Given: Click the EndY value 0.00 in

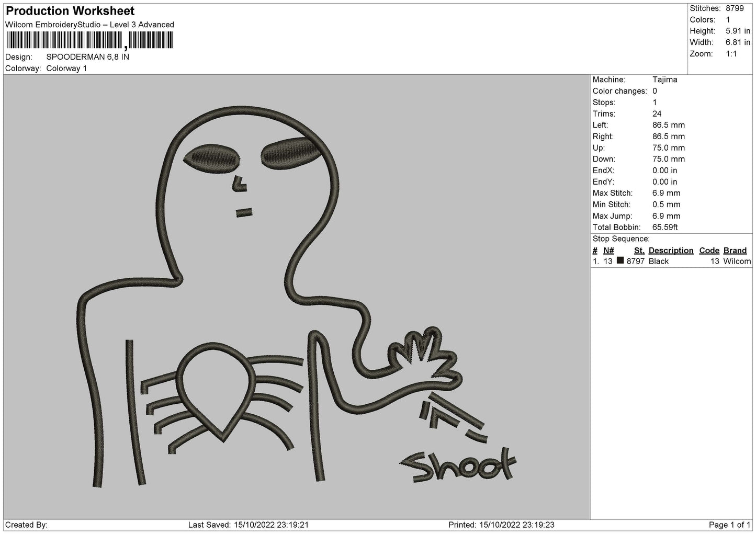Looking at the screenshot, I should (665, 182).
